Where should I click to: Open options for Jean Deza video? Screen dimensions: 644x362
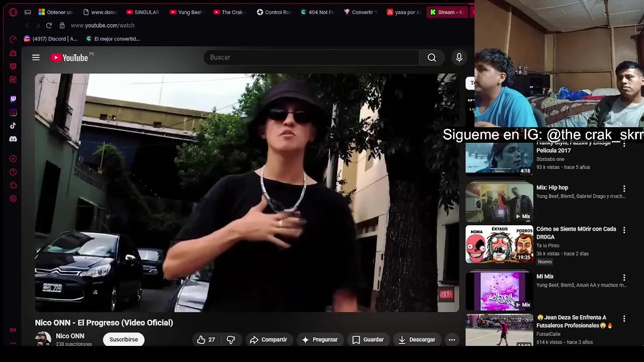(x=624, y=319)
